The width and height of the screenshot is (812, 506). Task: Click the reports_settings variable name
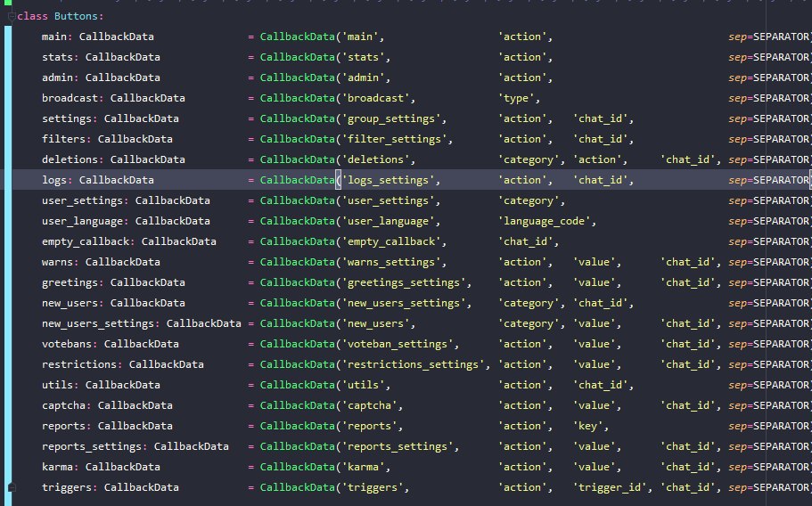coord(92,446)
